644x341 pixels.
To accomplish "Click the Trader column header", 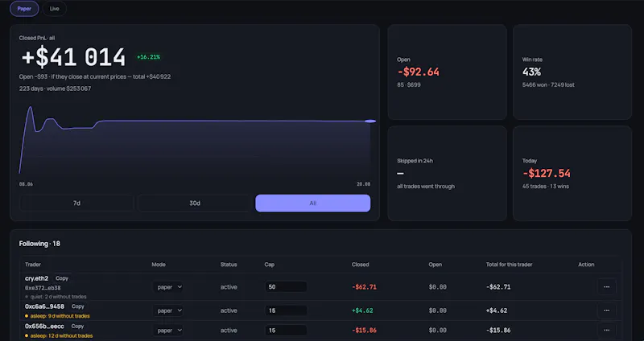I will (33, 265).
